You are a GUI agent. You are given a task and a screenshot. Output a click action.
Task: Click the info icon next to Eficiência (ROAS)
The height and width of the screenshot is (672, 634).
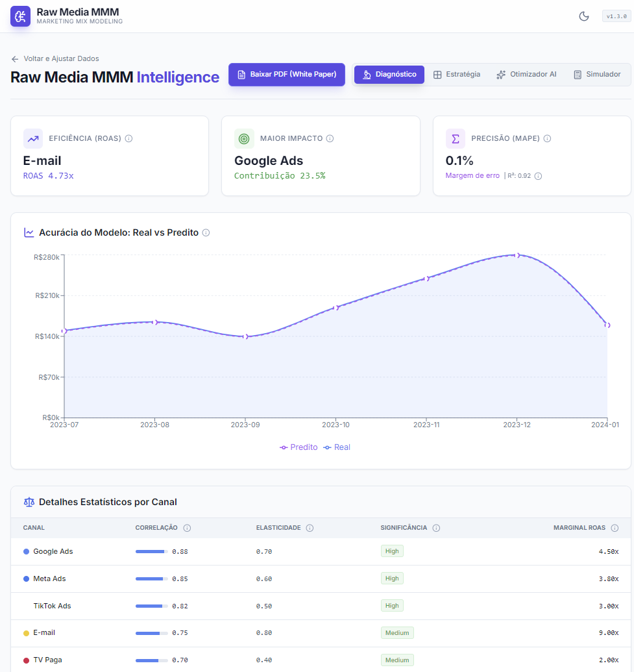[x=128, y=138]
